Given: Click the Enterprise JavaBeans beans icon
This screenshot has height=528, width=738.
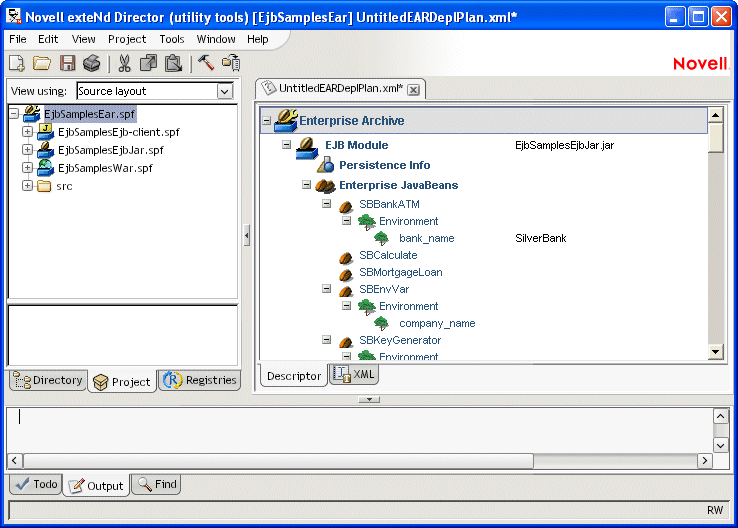Looking at the screenshot, I should [x=325, y=186].
